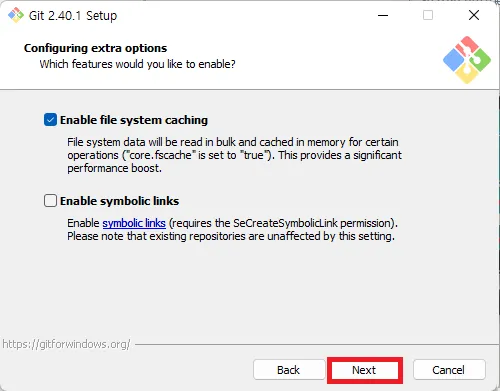The width and height of the screenshot is (500, 391).
Task: Click the "Git 2.40.1 Setup" title bar text
Action: tap(73, 16)
